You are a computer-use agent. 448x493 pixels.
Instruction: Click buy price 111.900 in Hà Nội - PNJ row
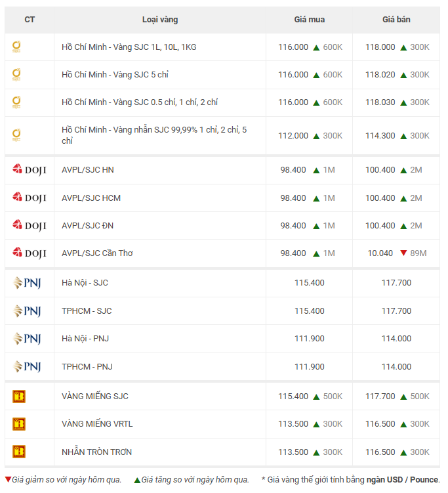click(x=310, y=338)
